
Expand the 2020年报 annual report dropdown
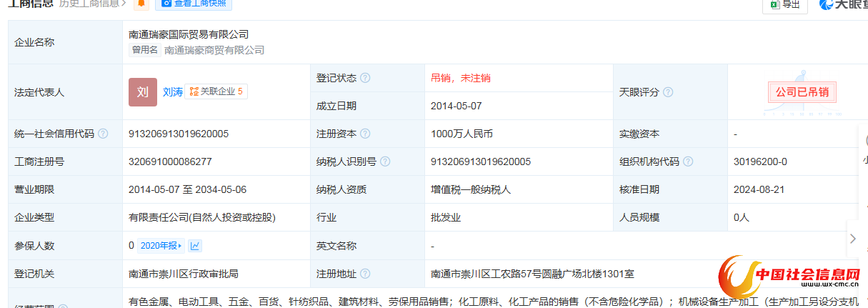161,246
